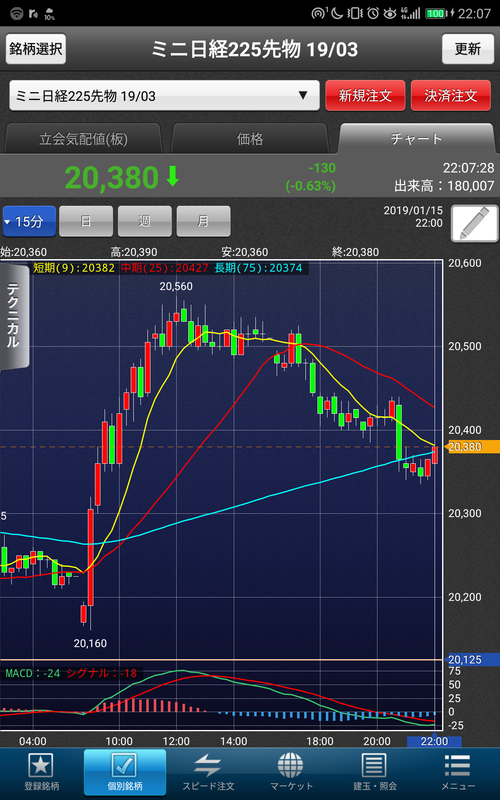The width and height of the screenshot is (500, 800).
Task: Expand the 15分 interval dropdown
Action: [29, 221]
